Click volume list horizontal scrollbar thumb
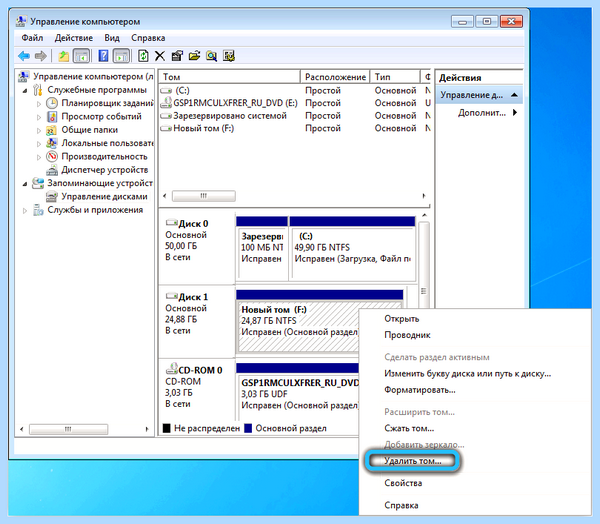The height and width of the screenshot is (524, 600). (x=204, y=196)
